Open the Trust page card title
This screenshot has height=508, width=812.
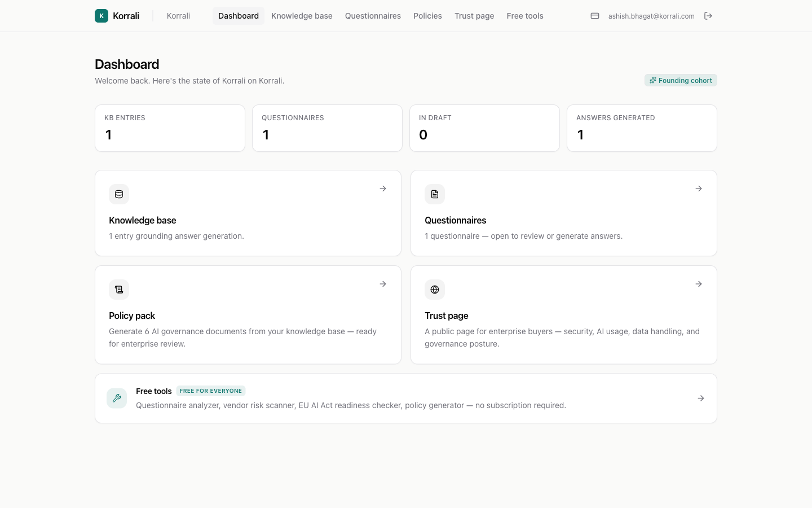[447, 316]
